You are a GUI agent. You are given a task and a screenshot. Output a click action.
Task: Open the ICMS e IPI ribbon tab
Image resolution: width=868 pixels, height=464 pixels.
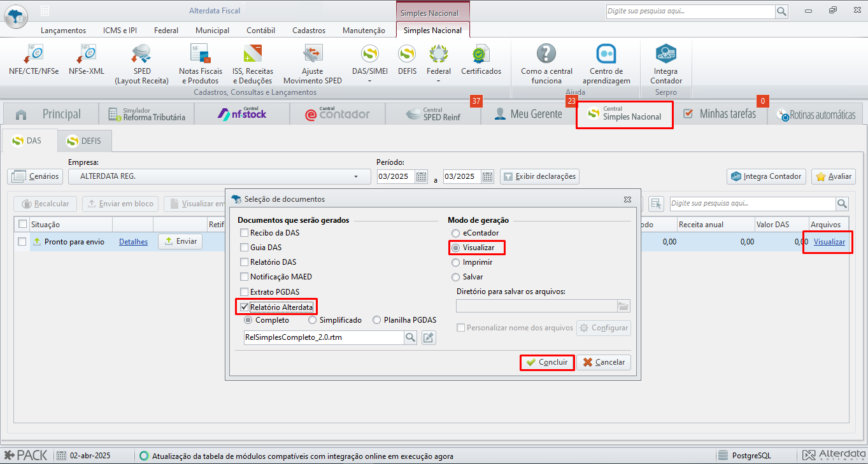[120, 31]
